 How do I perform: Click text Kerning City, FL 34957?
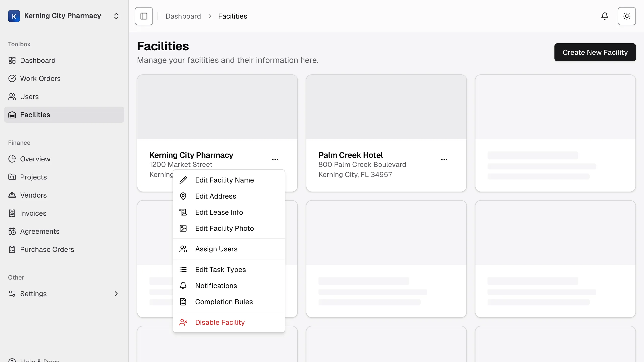point(355,174)
